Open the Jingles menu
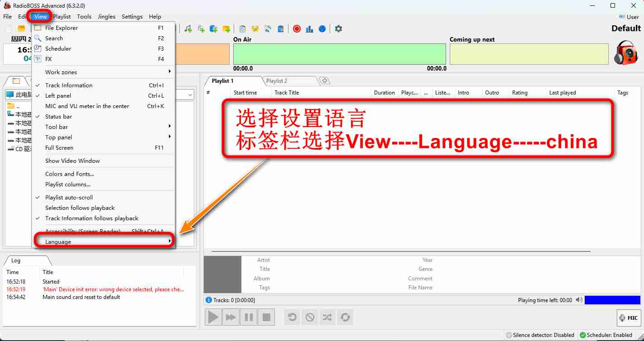Viewport: 644px width, 341px height. click(106, 16)
